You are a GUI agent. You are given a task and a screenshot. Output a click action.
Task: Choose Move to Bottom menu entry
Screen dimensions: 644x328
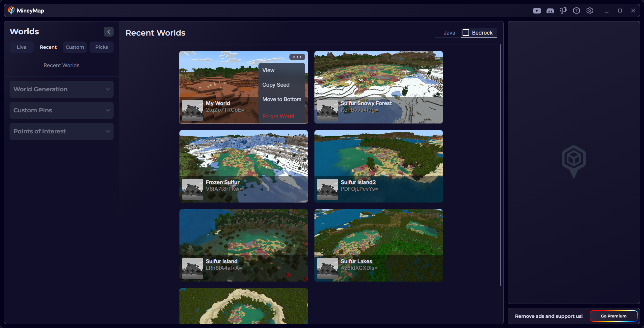(x=282, y=99)
